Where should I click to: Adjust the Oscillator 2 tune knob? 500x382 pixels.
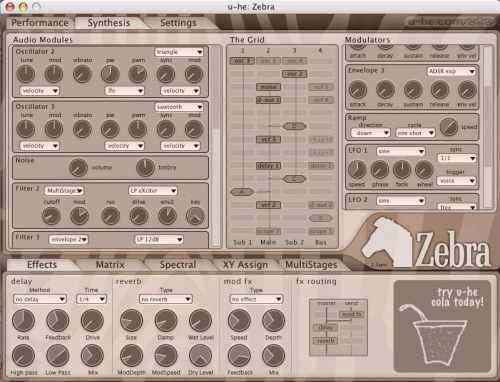(x=26, y=74)
